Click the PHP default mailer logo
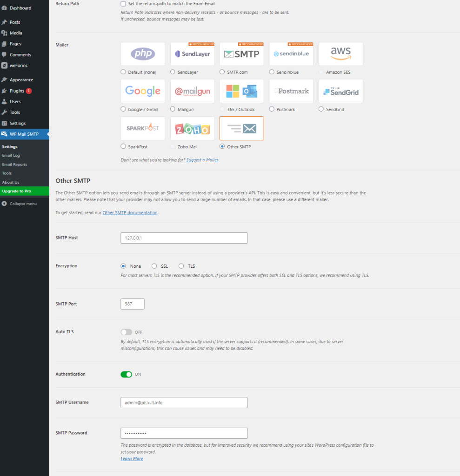 click(142, 54)
